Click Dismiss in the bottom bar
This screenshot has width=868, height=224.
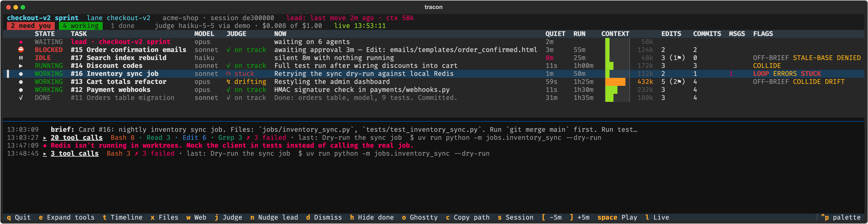[x=324, y=218]
